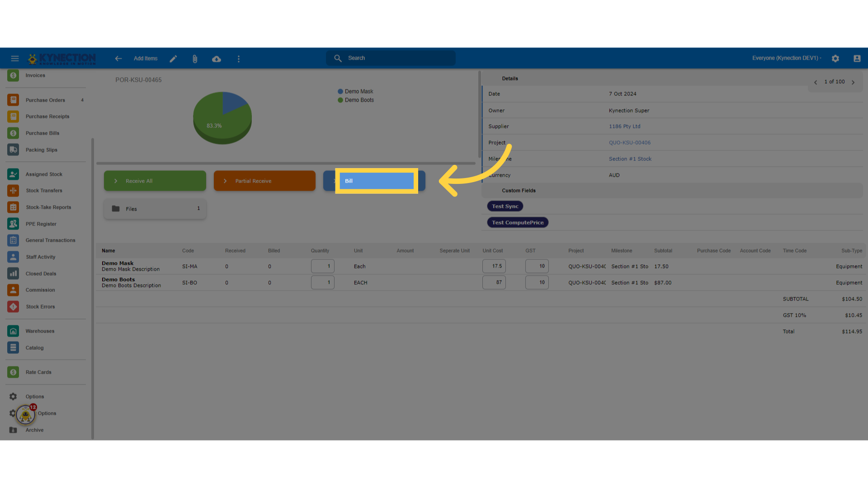This screenshot has width=868, height=488.
Task: Open the Packing Slips section icon
Action: (x=13, y=150)
